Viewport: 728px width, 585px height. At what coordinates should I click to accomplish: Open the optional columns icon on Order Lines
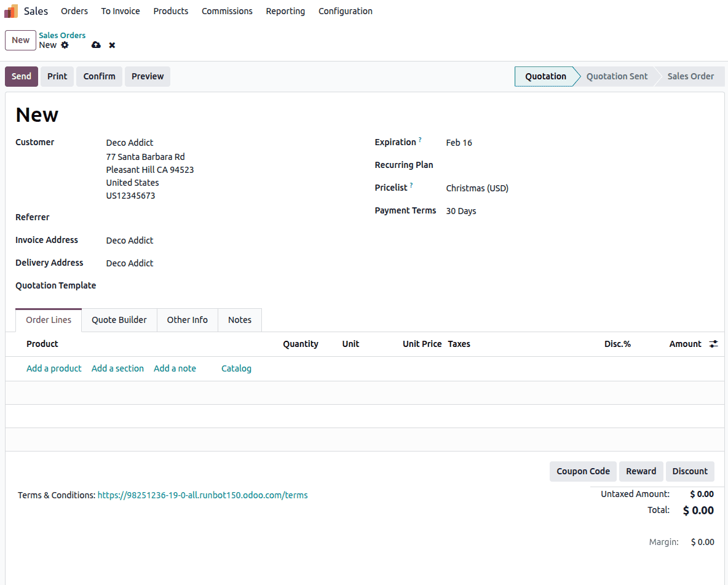click(713, 344)
